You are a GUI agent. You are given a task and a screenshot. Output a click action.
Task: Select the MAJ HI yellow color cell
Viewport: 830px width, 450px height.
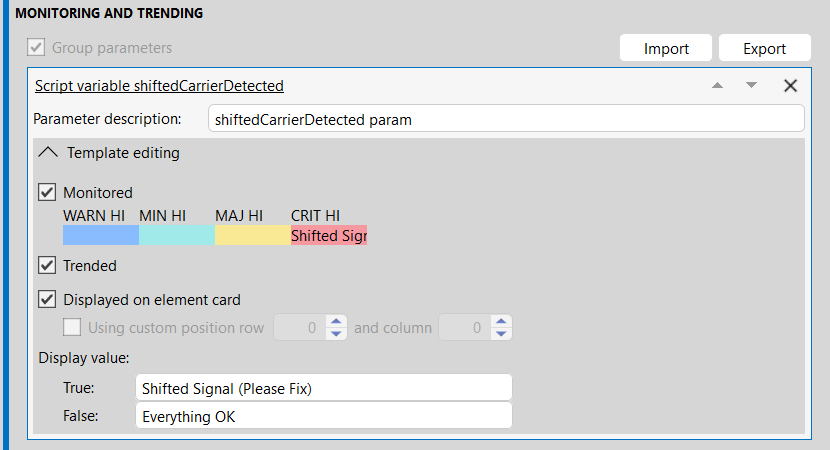[x=252, y=236]
